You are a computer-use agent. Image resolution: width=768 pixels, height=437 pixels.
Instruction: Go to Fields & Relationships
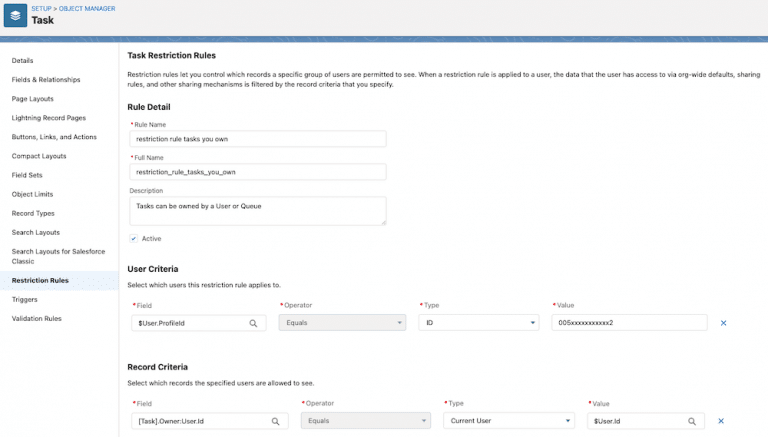pos(46,80)
